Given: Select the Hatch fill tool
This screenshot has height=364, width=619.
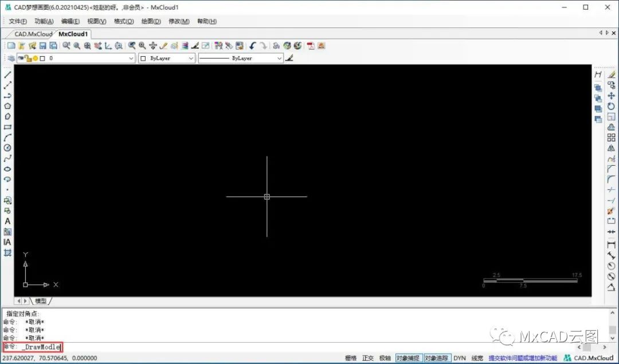Looking at the screenshot, I should [x=7, y=232].
